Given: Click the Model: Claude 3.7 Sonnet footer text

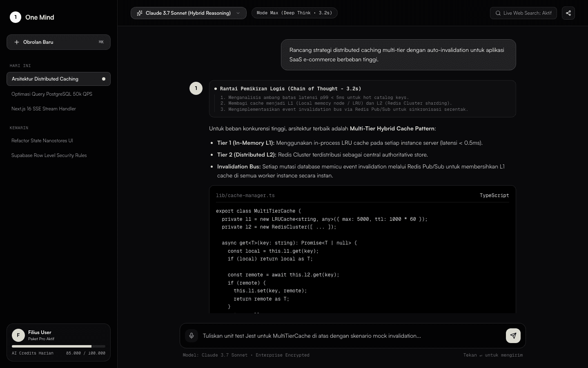Looking at the screenshot, I should 246,355.
